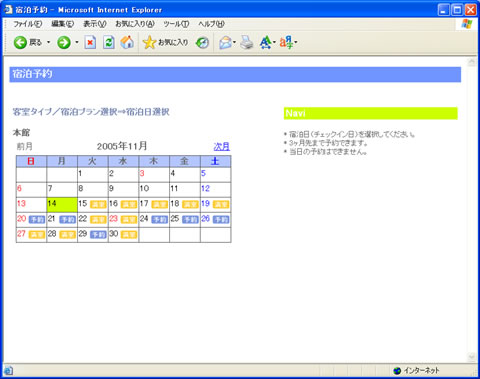
Task: Click the 土 Saturday column header
Action: pos(215,161)
